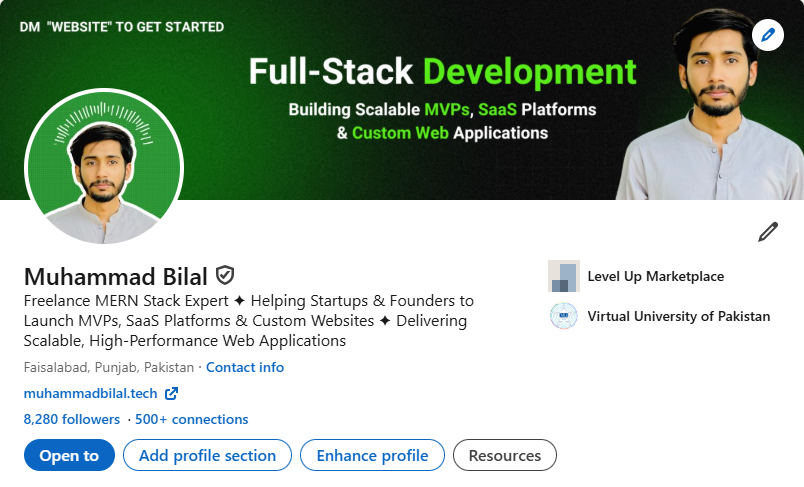Click the DM "WEBSITE" TO GET STARTED banner text

click(122, 27)
